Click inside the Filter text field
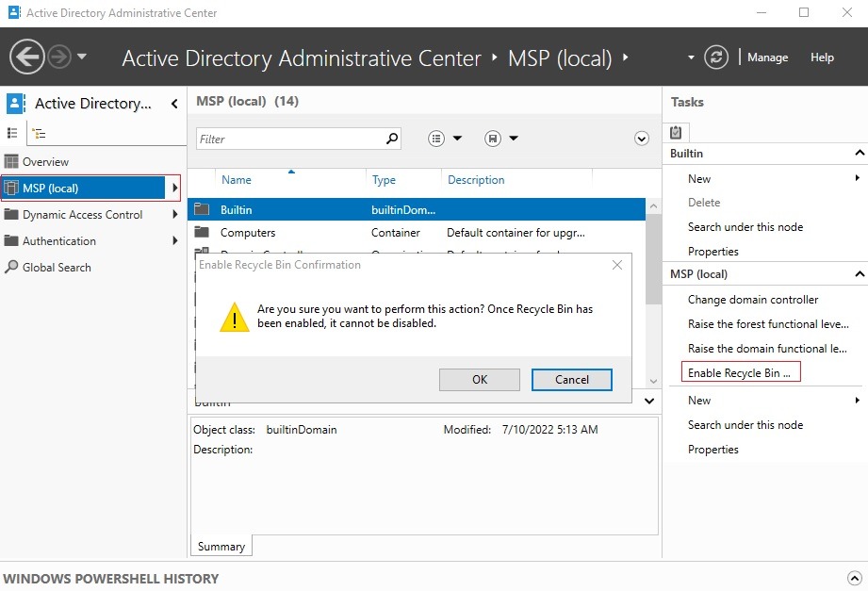 [290, 139]
